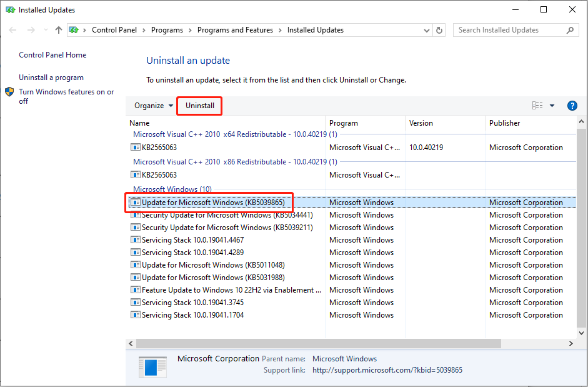Collapse the Visual C++ 2010 x86 Redistributable group
The image size is (588, 387).
pos(235,162)
